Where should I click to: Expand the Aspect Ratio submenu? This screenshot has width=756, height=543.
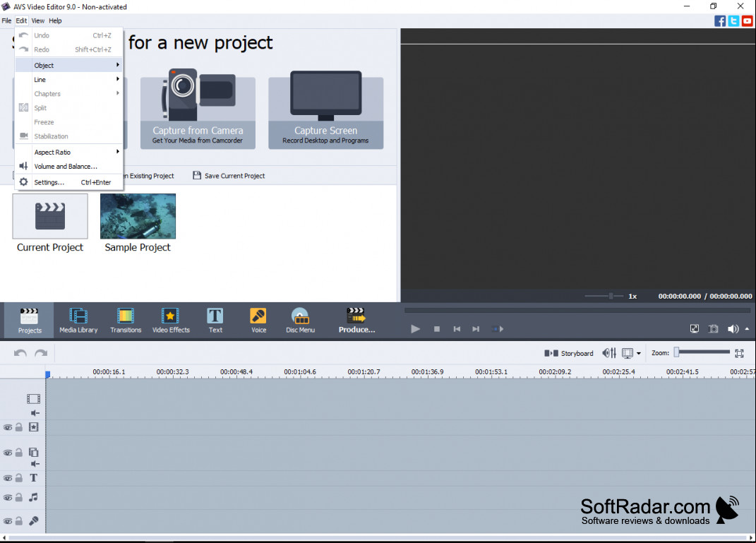pos(69,152)
